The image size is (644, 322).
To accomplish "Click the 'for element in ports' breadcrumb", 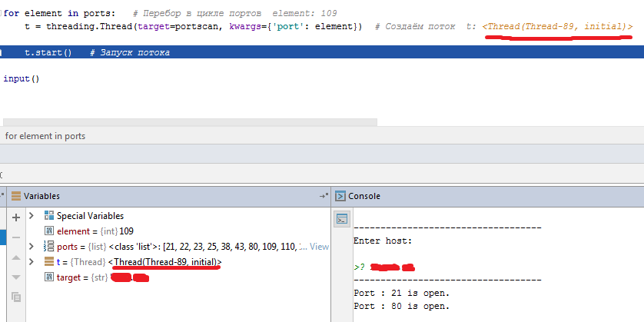I will tap(45, 136).
